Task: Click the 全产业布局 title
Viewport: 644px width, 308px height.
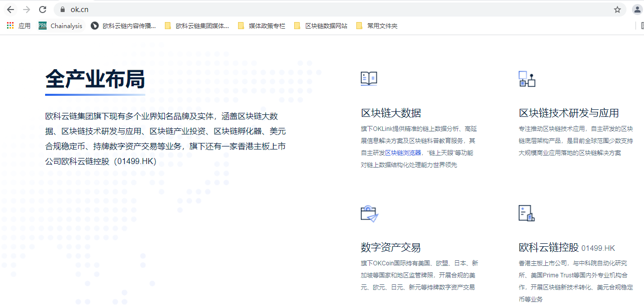Action: [x=95, y=79]
